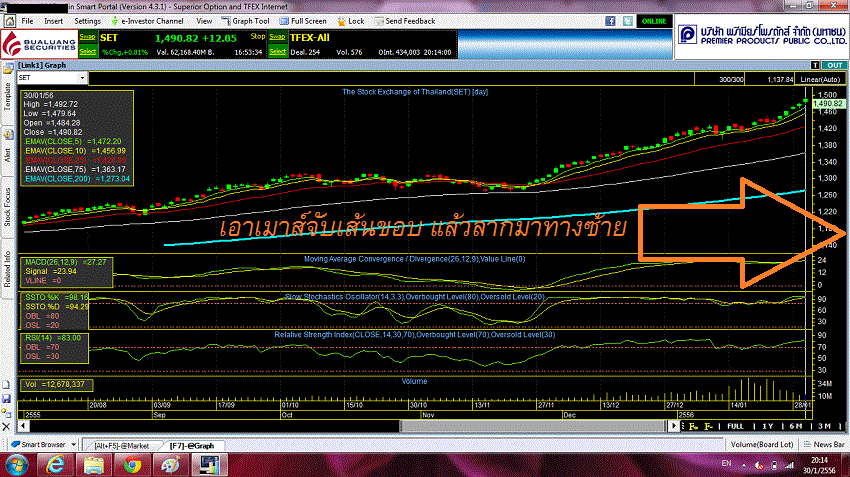Click the F+ zoom button
850x477 pixels.
pos(693,427)
